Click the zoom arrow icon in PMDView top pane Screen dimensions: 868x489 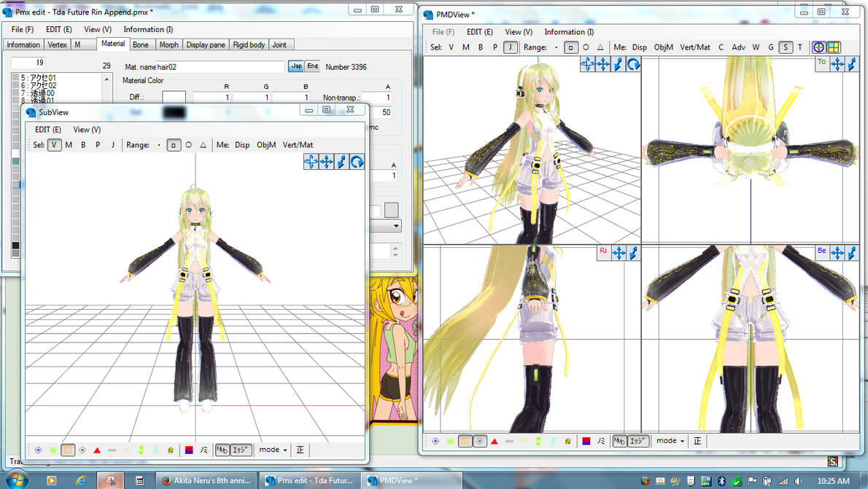pyautogui.click(x=852, y=64)
